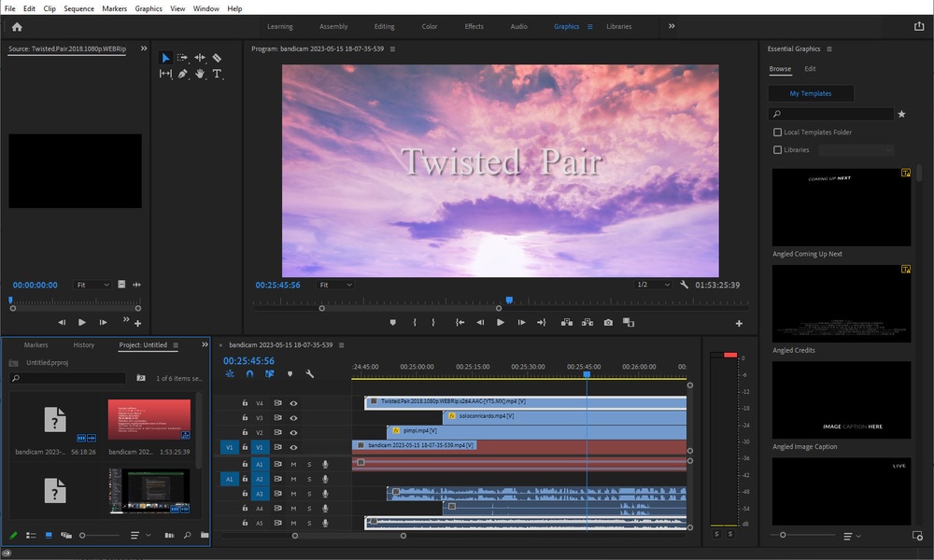Viewport: 934px width, 560px height.
Task: Adjust Project panel thumbnail zoom slider
Action: click(83, 536)
